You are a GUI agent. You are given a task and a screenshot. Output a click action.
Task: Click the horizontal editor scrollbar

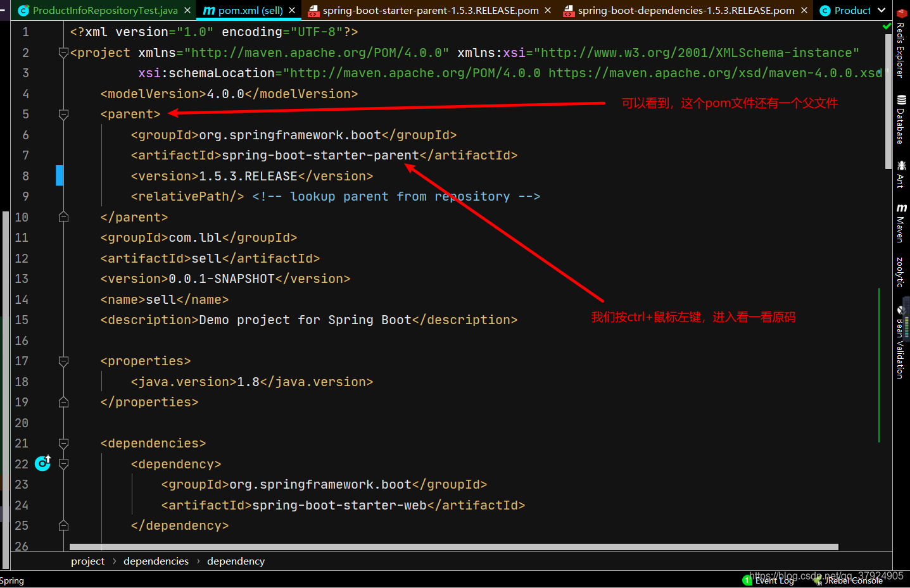(454, 547)
